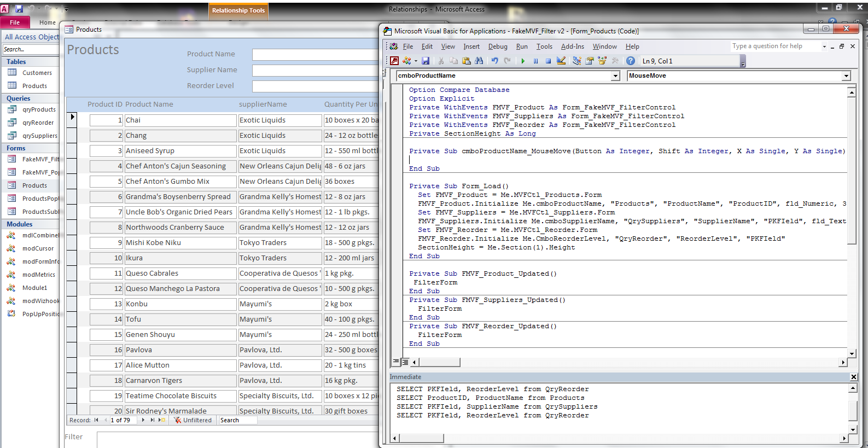Open Project Explorer icon in VBA toolbar

576,61
